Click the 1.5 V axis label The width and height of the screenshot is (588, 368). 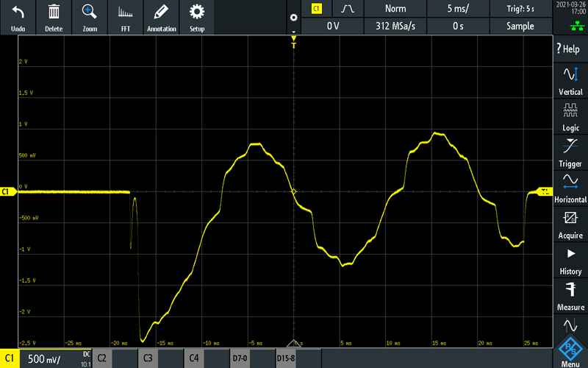click(26, 93)
